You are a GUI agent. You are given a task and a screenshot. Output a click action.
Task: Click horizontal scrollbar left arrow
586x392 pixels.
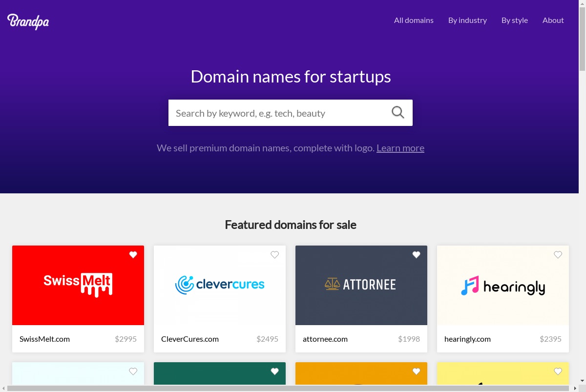pyautogui.click(x=3, y=388)
